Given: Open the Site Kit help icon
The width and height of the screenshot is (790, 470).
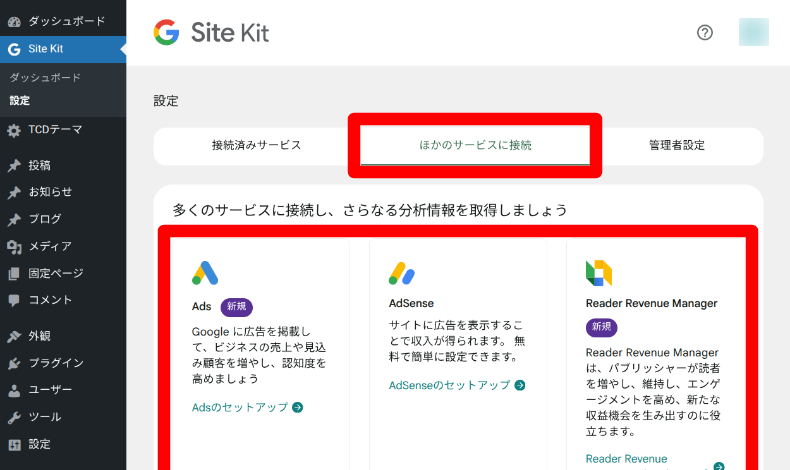Looking at the screenshot, I should click(x=704, y=33).
